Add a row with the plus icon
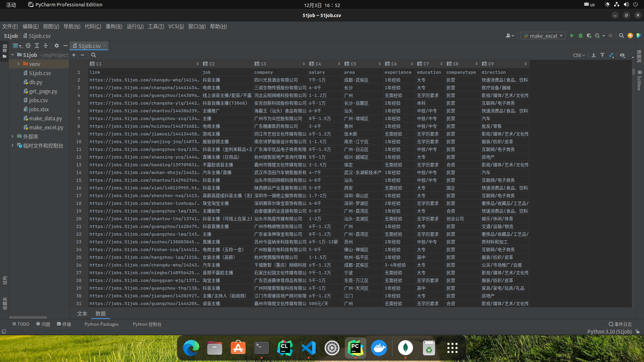This screenshot has width=644, height=362. click(74, 55)
